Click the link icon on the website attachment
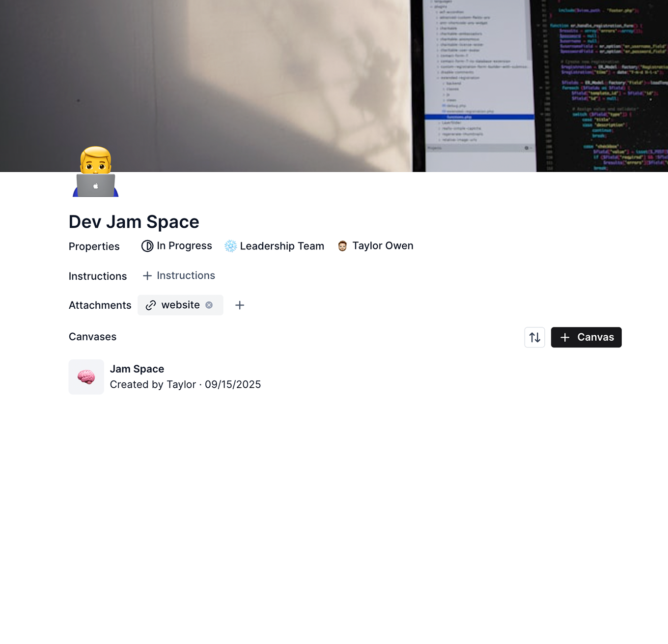Image resolution: width=668 pixels, height=644 pixels. coord(151,305)
